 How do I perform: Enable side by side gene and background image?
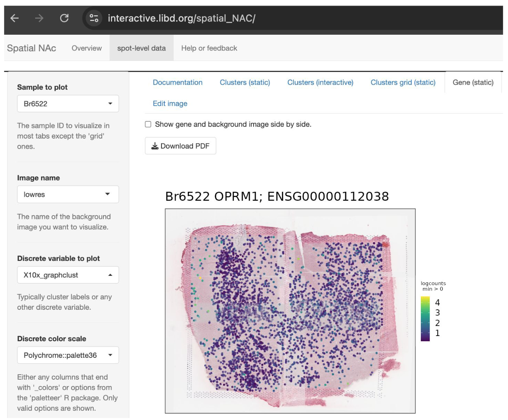point(148,124)
